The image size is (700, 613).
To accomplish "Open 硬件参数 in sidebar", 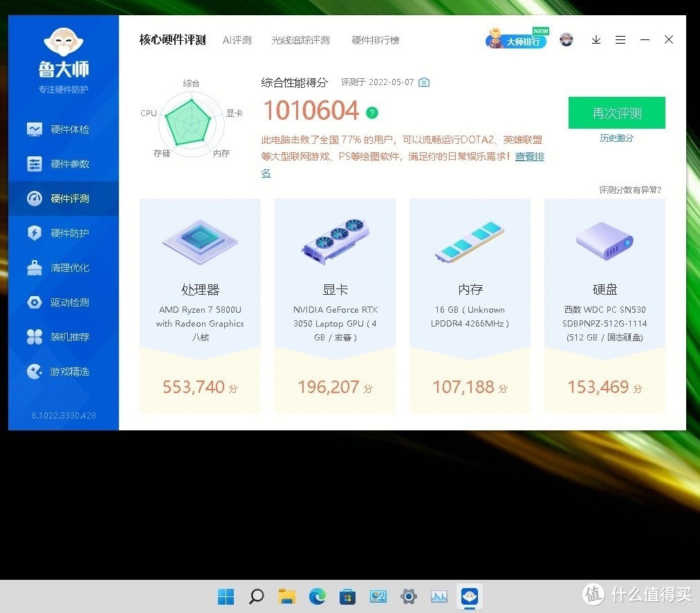I will [64, 164].
